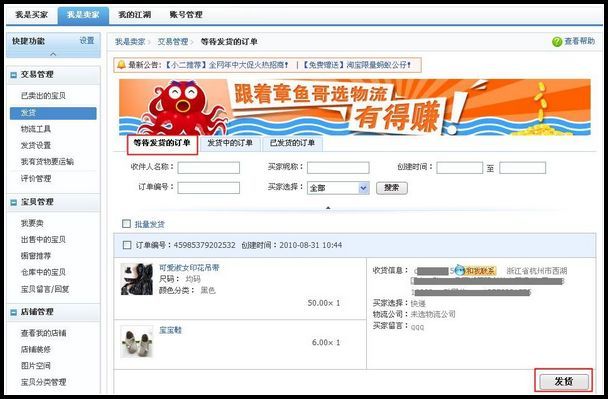Open 发货设置 in sidebar
The image size is (608, 399).
(36, 145)
